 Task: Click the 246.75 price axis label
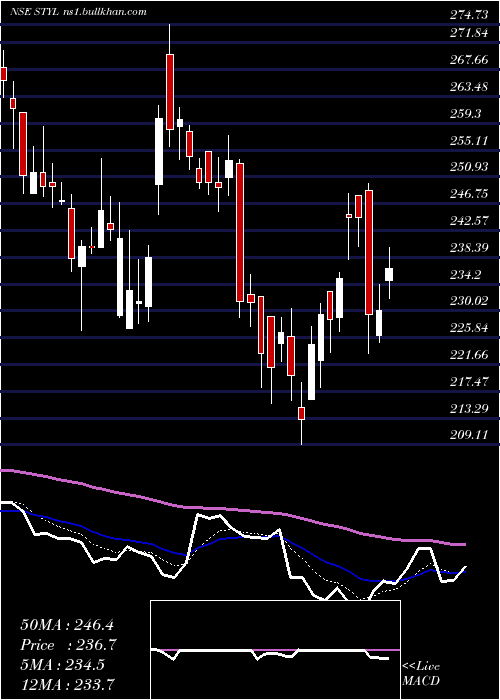pyautogui.click(x=469, y=194)
